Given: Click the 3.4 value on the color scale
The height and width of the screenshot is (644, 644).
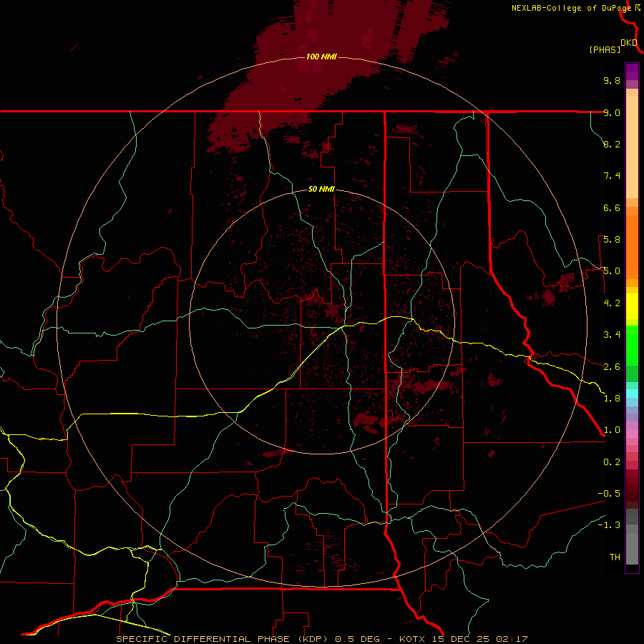Looking at the screenshot, I should pos(612,335).
